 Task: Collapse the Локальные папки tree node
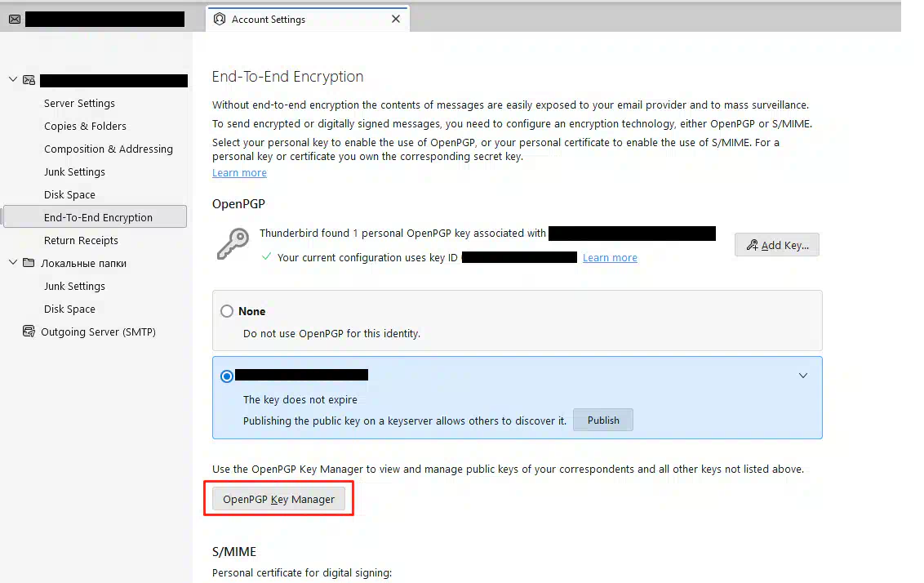point(13,262)
